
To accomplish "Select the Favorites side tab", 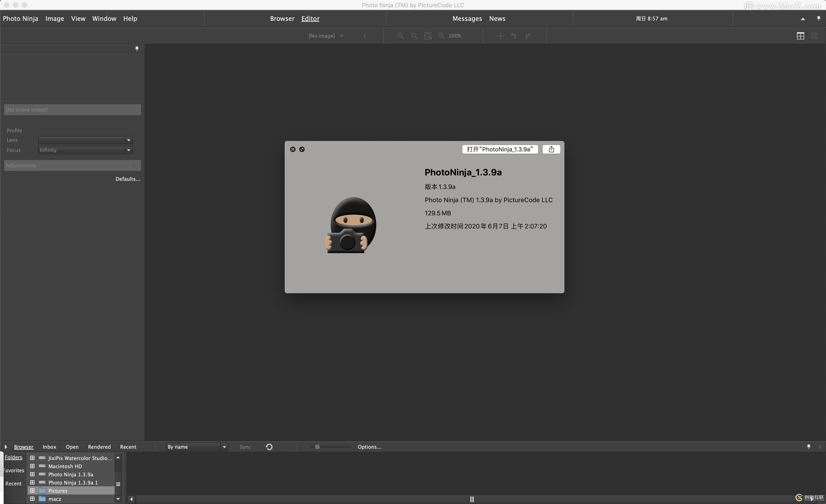I will [13, 470].
